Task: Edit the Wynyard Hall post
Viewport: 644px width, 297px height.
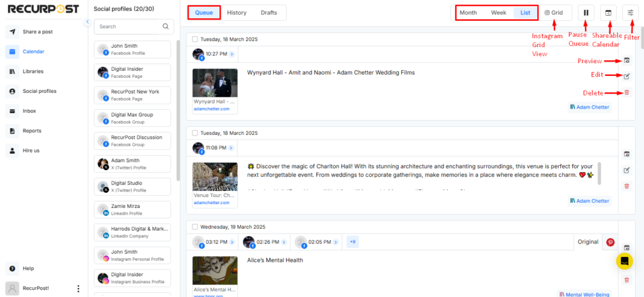Action: (x=627, y=77)
